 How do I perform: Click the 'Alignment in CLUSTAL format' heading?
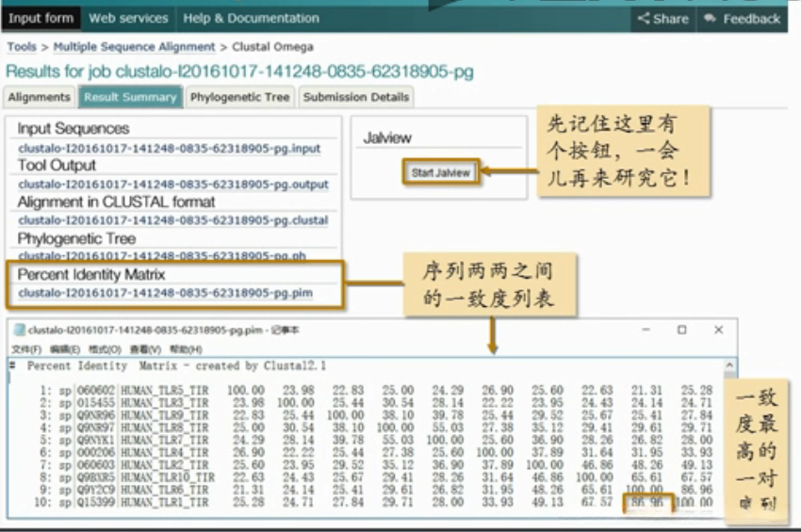click(x=117, y=202)
